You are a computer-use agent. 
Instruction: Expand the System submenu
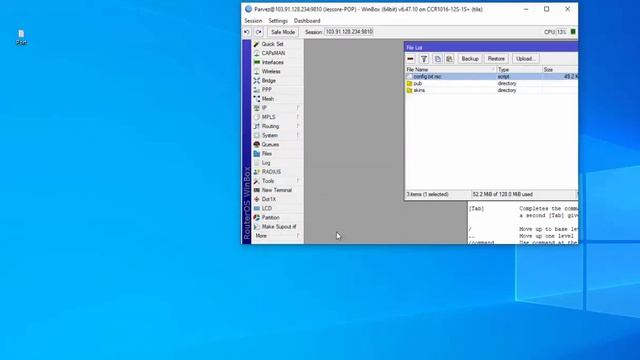pyautogui.click(x=278, y=135)
